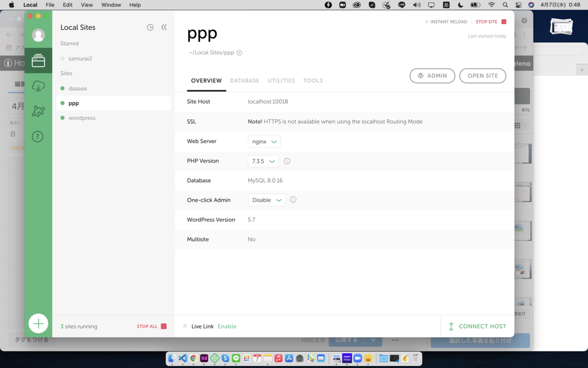
Task: Select the Overview tab
Action: pos(206,80)
